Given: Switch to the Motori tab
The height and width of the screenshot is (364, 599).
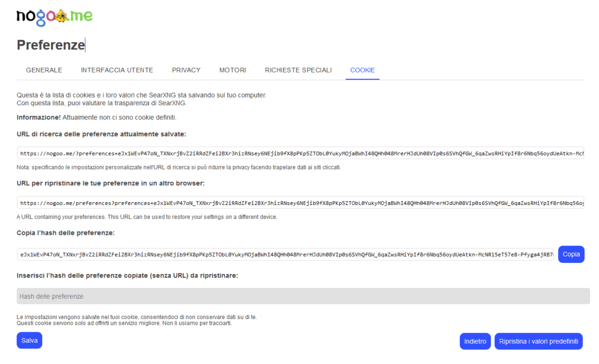Looking at the screenshot, I should (x=233, y=70).
